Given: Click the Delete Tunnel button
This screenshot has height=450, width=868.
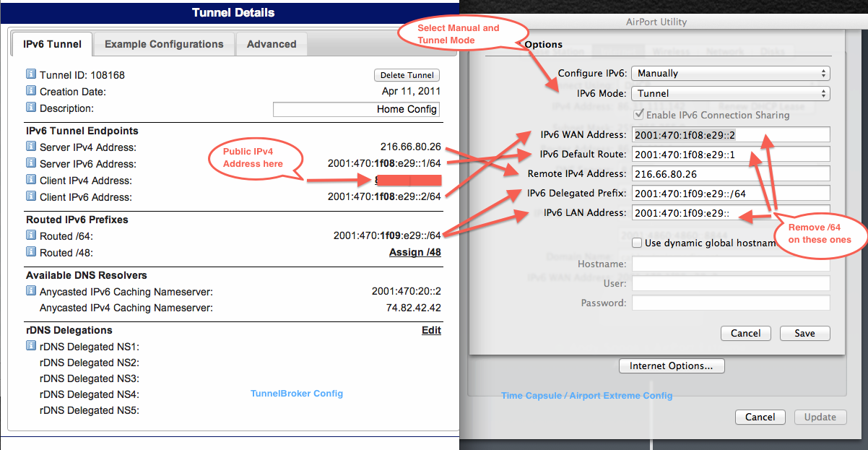Looking at the screenshot, I should 407,75.
